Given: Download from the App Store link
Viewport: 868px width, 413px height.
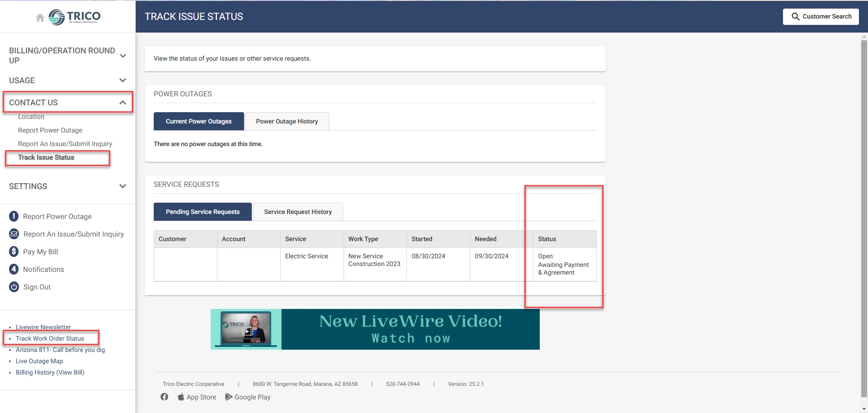Looking at the screenshot, I should tap(197, 397).
